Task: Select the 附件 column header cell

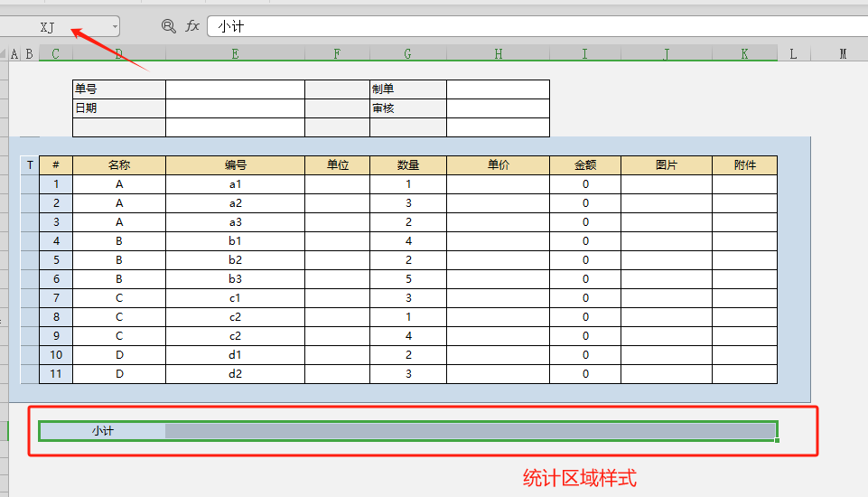Action: pos(744,165)
